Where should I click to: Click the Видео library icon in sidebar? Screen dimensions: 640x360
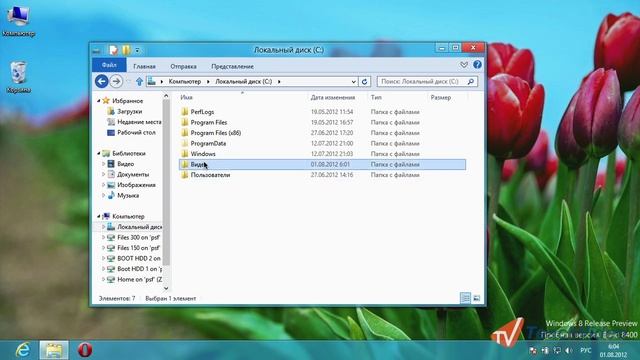click(x=111, y=164)
